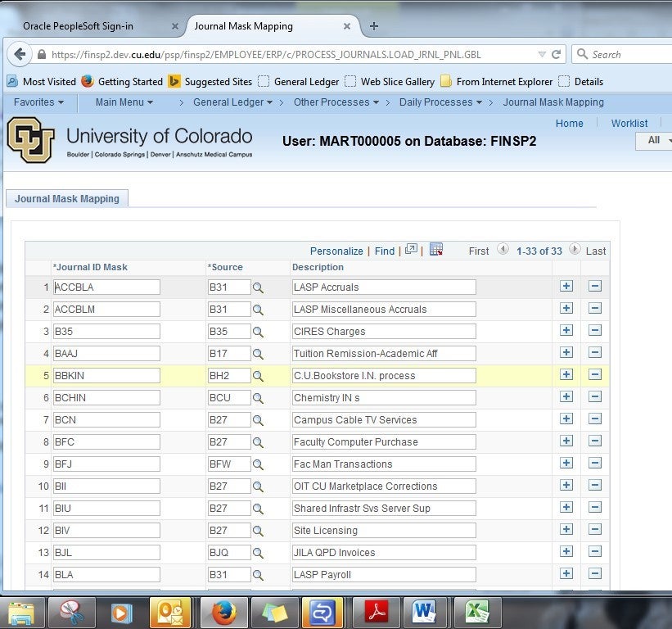This screenshot has width=672, height=629.
Task: Launch Snipping Tool from the taskbar
Action: 71,613
